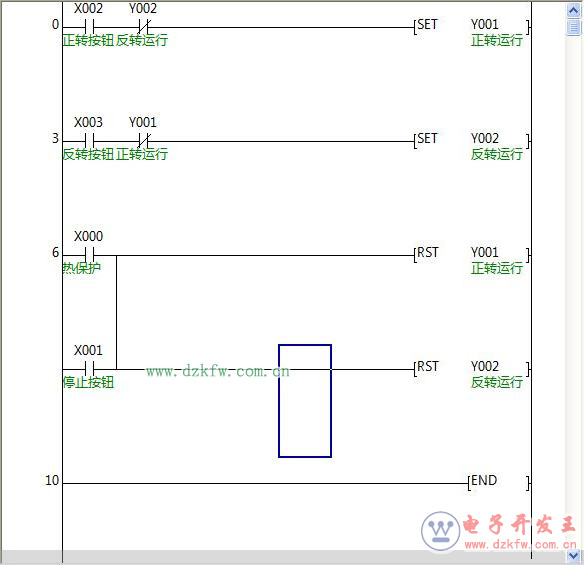The image size is (584, 565).
Task: Select the Y001 normally-closed contact on rung 3
Action: (x=143, y=141)
